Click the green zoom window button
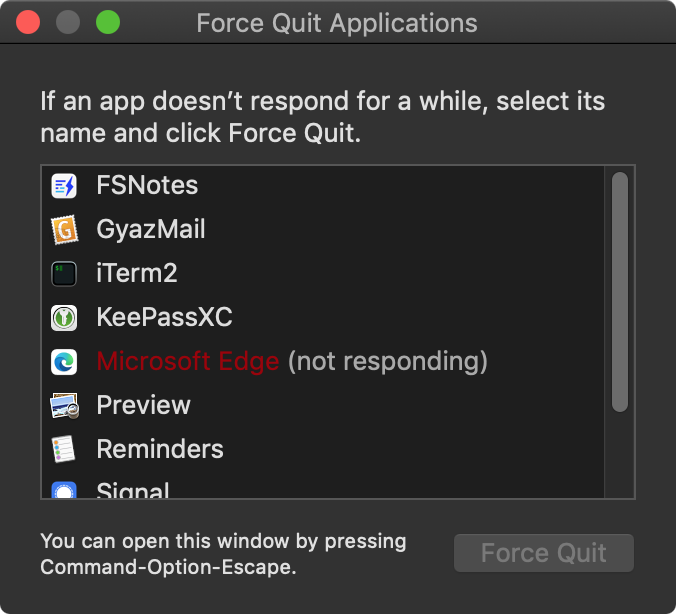 (x=107, y=22)
